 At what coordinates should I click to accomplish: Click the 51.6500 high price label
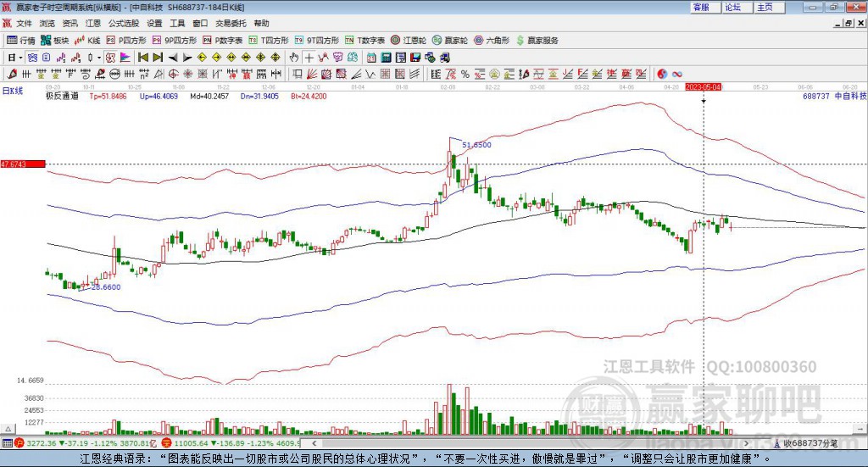click(476, 145)
